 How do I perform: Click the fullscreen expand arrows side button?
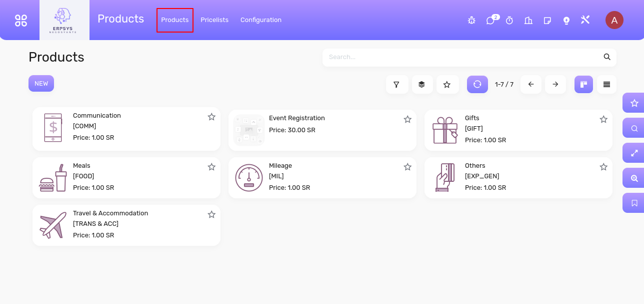634,153
